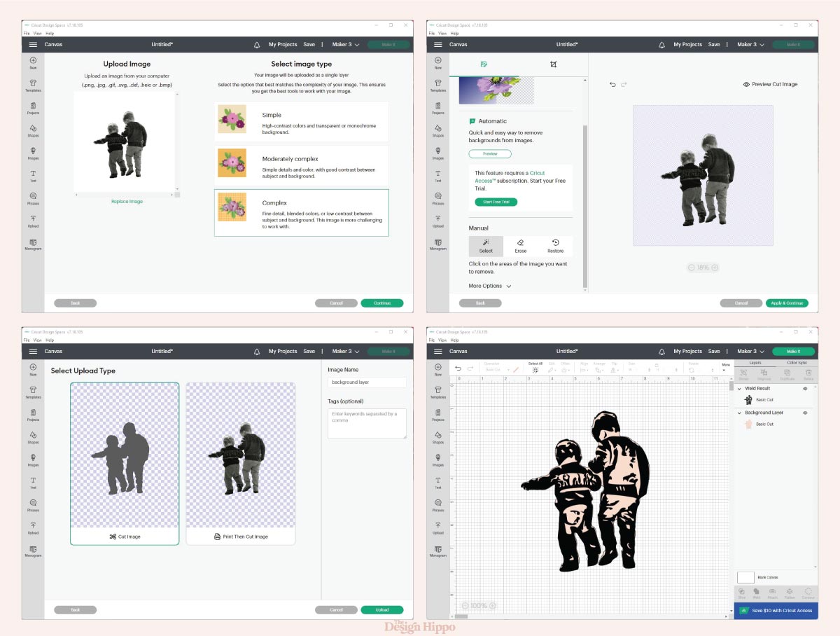Click the Image Name input field

[367, 382]
